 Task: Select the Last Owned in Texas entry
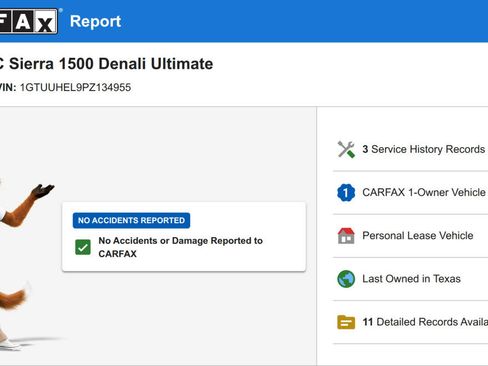[410, 279]
